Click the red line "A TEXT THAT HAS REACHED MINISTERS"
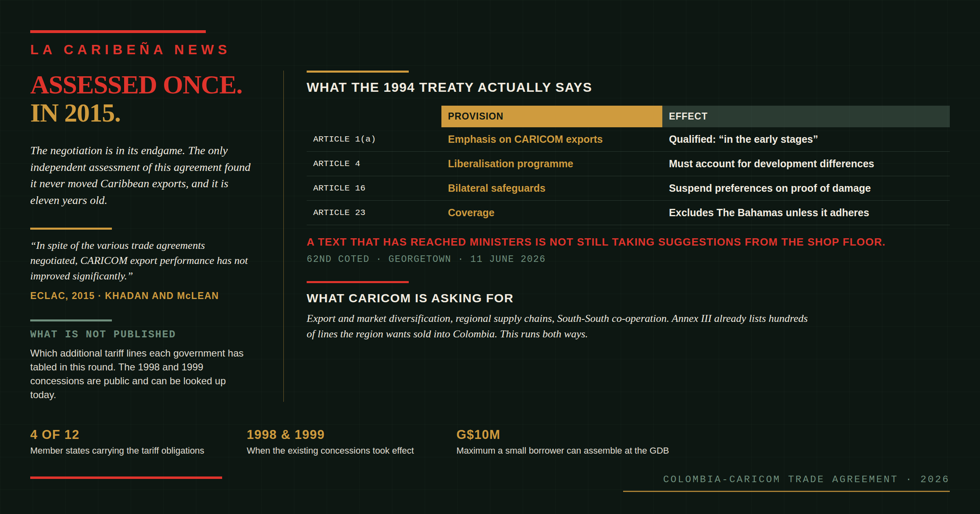 coord(596,242)
